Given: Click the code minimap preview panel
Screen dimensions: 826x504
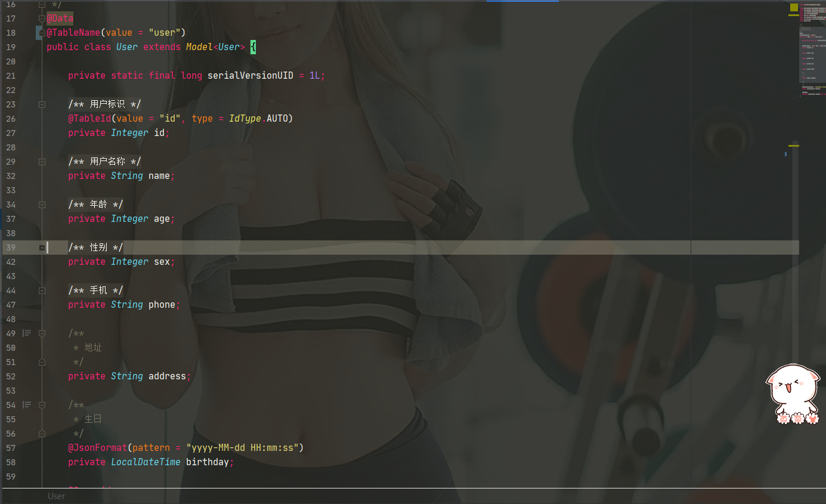Looking at the screenshot, I should pyautogui.click(x=812, y=48).
